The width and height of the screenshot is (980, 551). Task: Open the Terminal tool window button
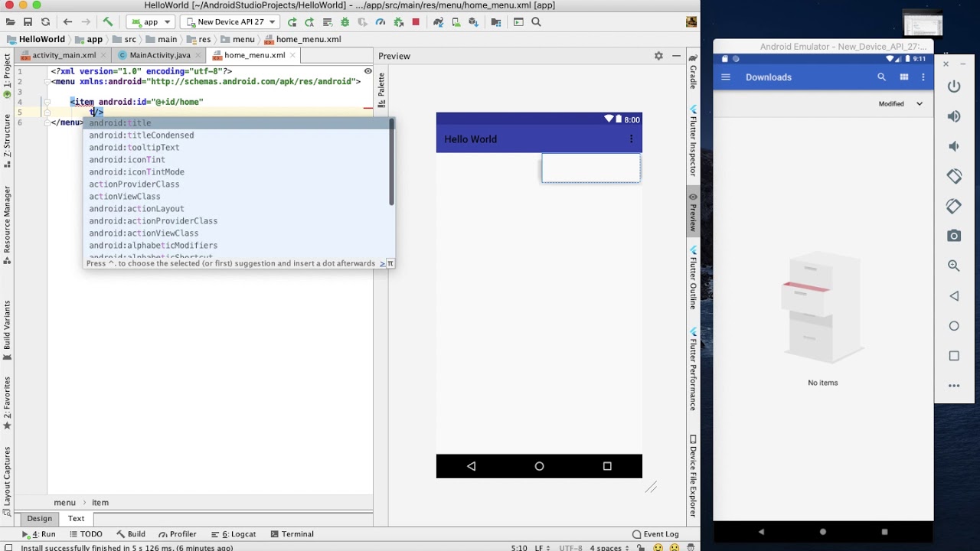(291, 534)
